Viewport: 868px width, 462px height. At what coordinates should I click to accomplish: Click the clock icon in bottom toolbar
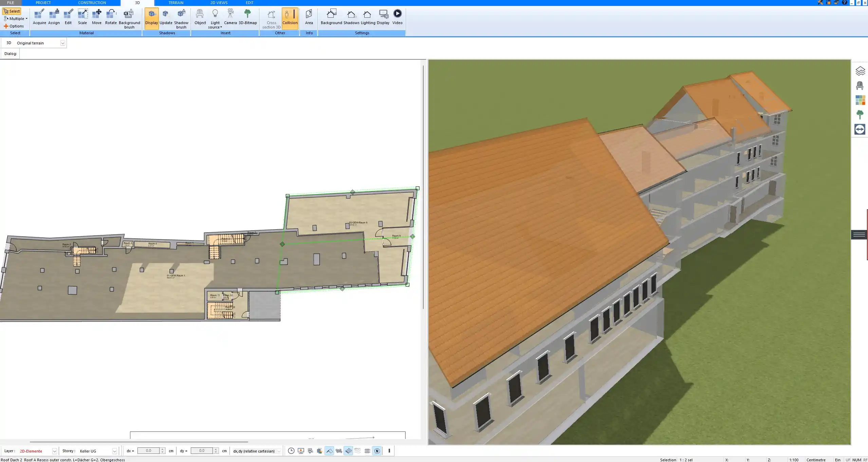tap(291, 451)
